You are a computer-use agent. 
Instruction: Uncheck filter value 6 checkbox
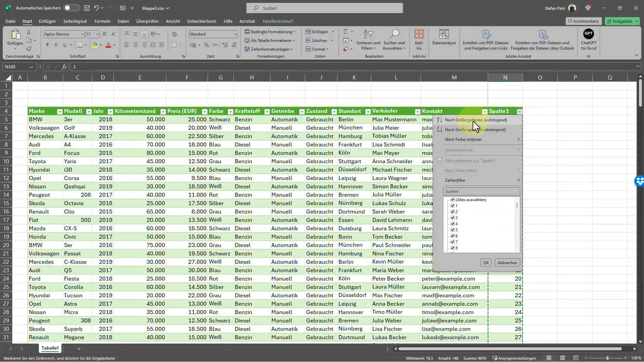pyautogui.click(x=452, y=236)
